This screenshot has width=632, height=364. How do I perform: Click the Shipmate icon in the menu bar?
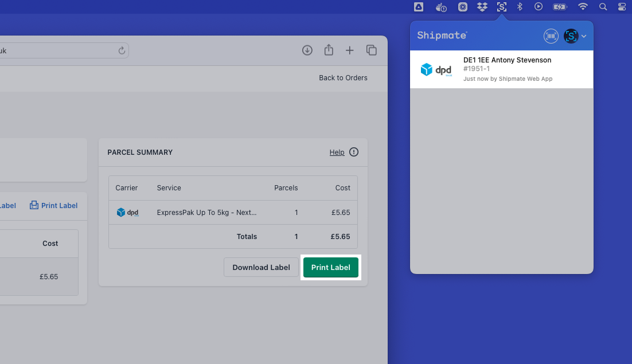[x=501, y=7]
